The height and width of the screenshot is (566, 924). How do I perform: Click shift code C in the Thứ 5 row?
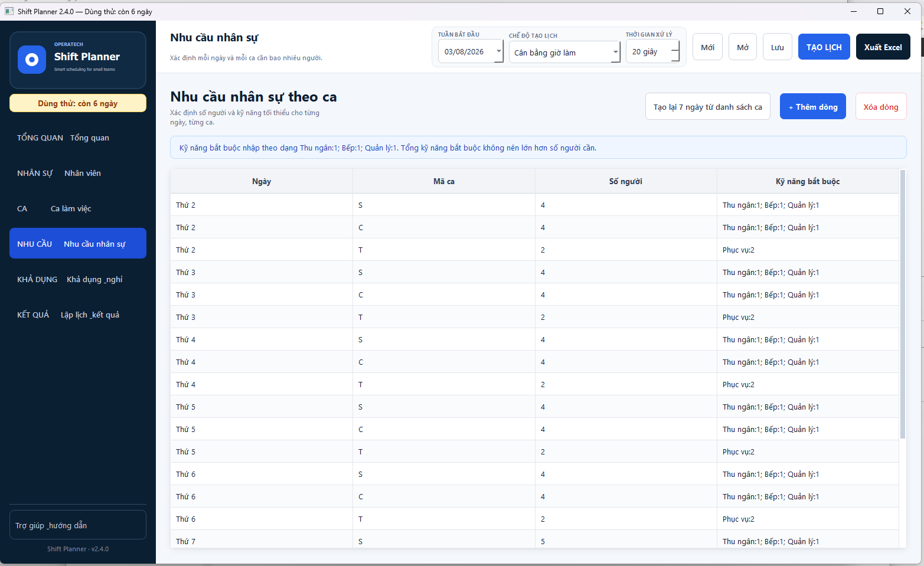tap(444, 429)
